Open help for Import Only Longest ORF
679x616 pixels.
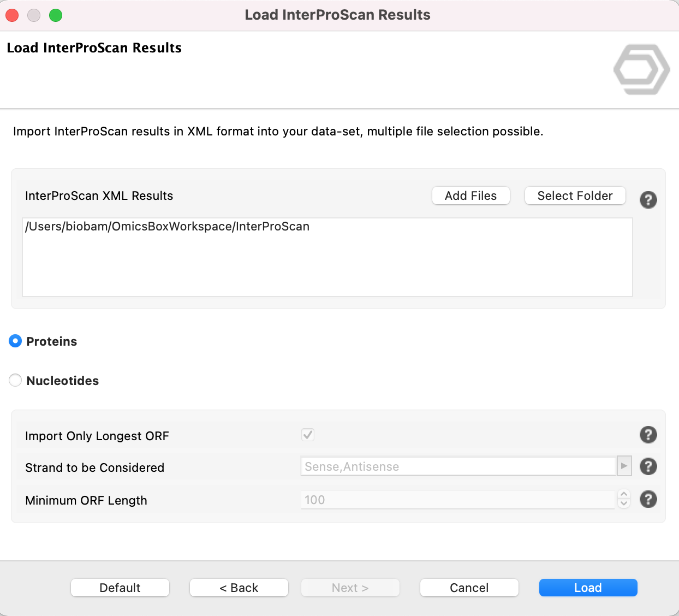tap(648, 435)
